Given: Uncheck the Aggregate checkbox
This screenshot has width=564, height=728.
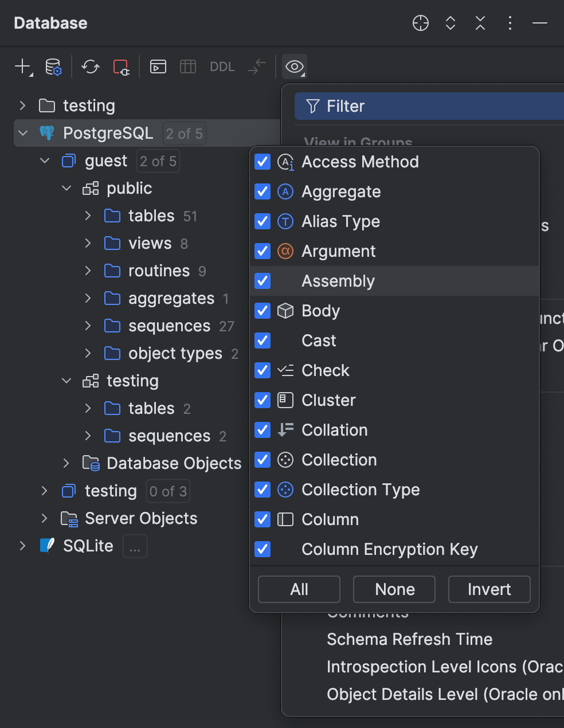Looking at the screenshot, I should (x=262, y=191).
